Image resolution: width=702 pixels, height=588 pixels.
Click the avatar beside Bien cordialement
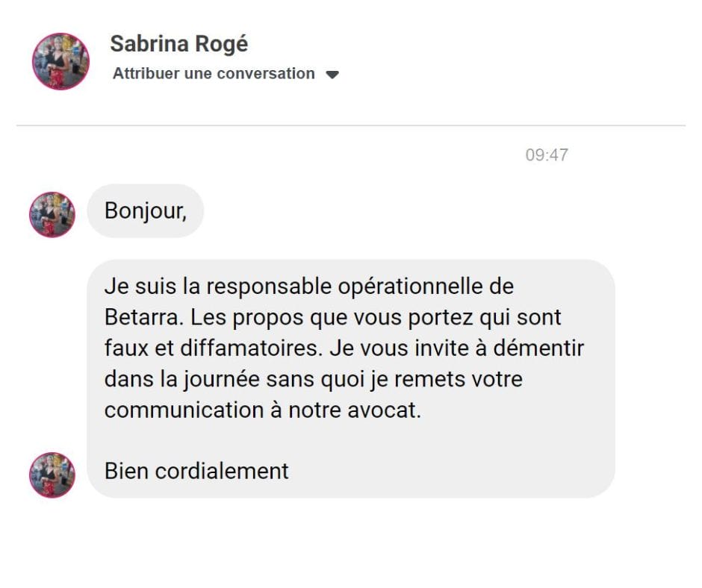[52, 475]
